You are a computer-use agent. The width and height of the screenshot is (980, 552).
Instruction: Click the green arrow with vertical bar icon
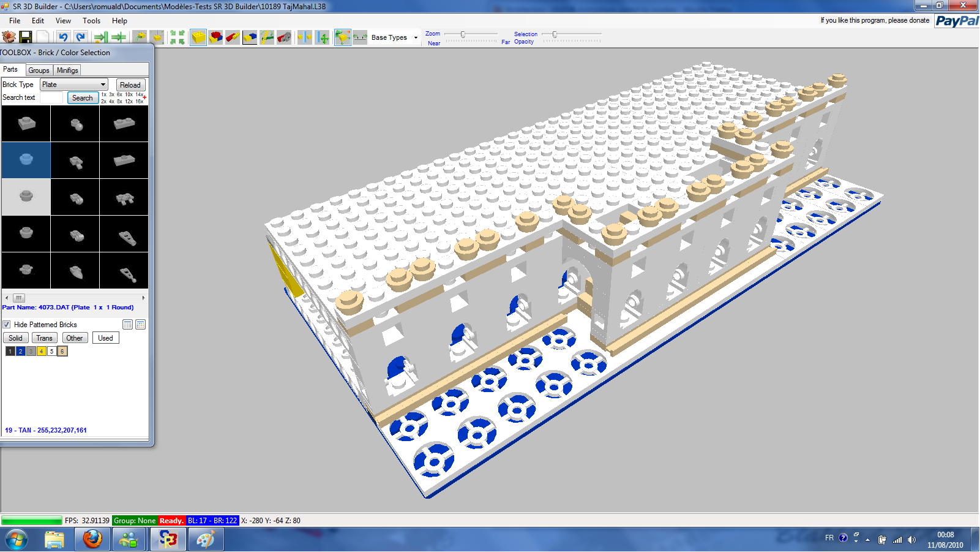tap(101, 37)
